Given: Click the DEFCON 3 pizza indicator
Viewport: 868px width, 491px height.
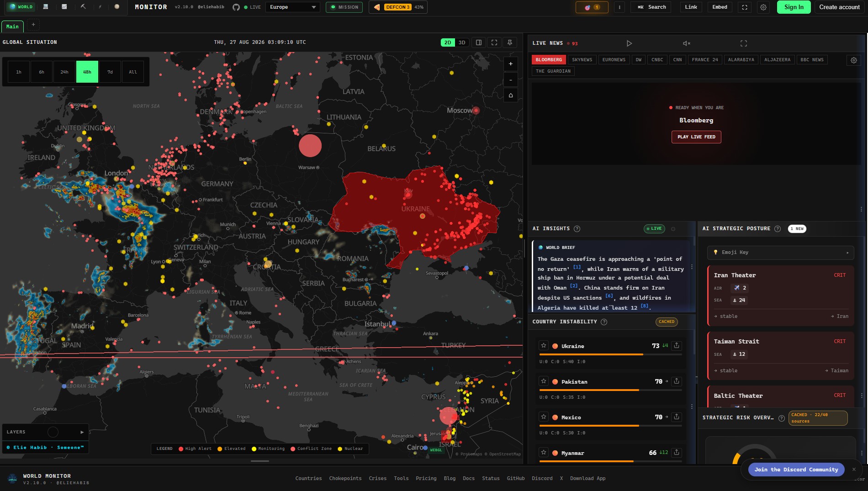Looking at the screenshot, I should click(x=398, y=7).
